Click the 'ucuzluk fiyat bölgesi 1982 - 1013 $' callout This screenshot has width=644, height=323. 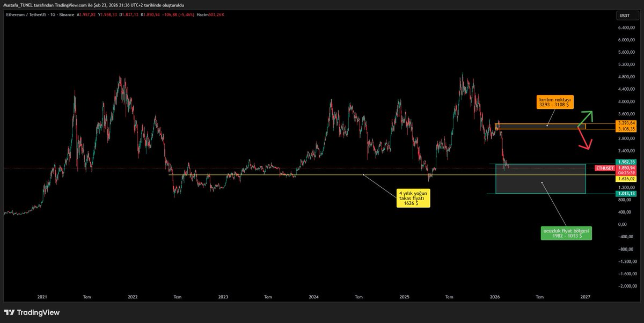[566, 233]
